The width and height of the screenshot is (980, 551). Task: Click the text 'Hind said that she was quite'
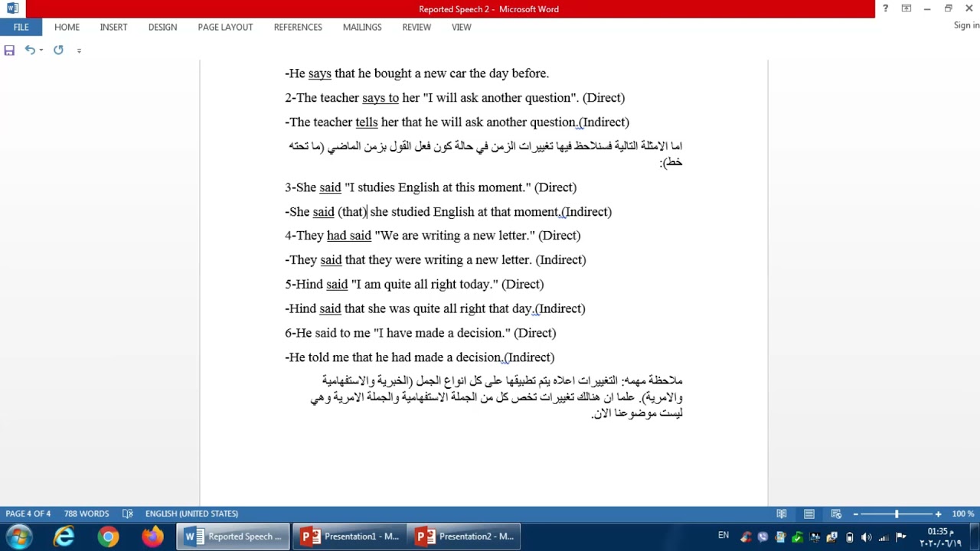click(x=362, y=308)
